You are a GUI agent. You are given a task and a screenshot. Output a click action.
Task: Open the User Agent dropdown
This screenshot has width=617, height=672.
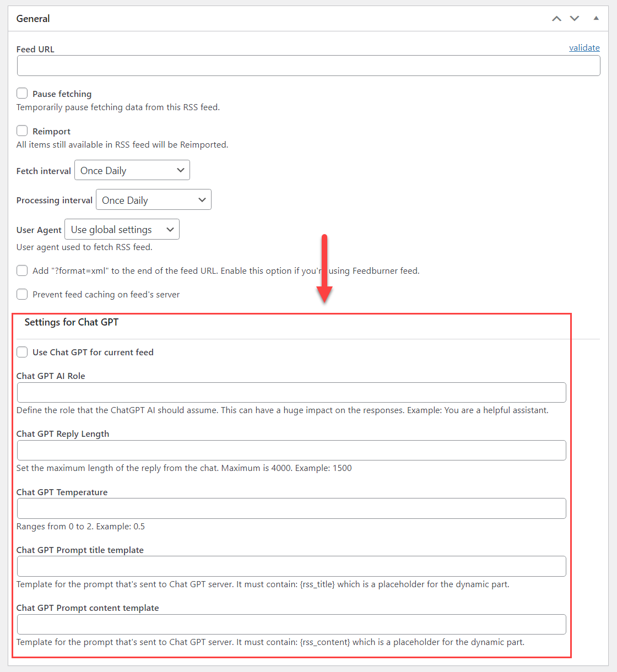point(122,229)
